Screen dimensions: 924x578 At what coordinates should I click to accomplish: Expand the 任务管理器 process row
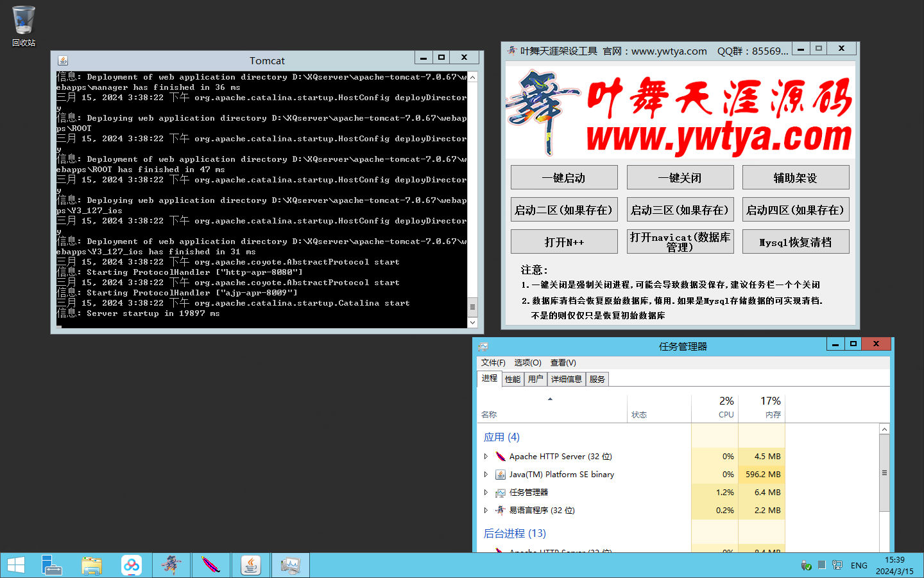[486, 493]
